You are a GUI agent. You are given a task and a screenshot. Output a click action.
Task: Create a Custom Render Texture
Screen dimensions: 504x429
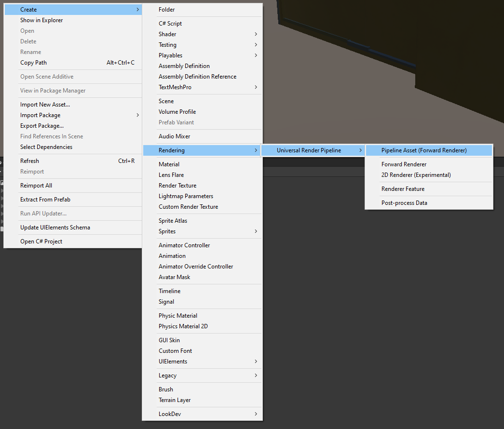(202, 207)
